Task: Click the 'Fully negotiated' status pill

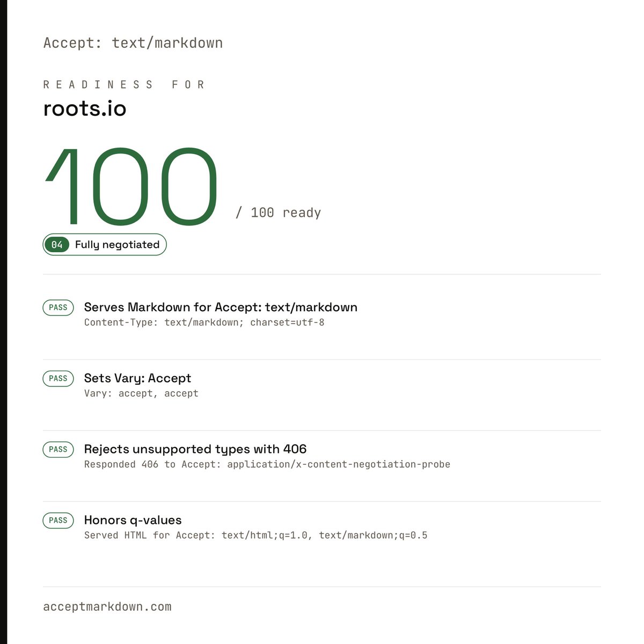Action: click(x=105, y=245)
